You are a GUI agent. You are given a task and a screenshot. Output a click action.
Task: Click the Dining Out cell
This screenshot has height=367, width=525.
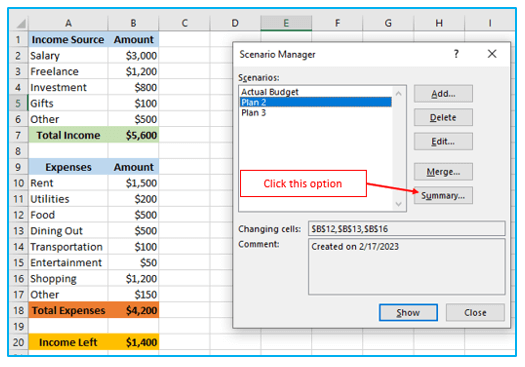[x=68, y=231]
